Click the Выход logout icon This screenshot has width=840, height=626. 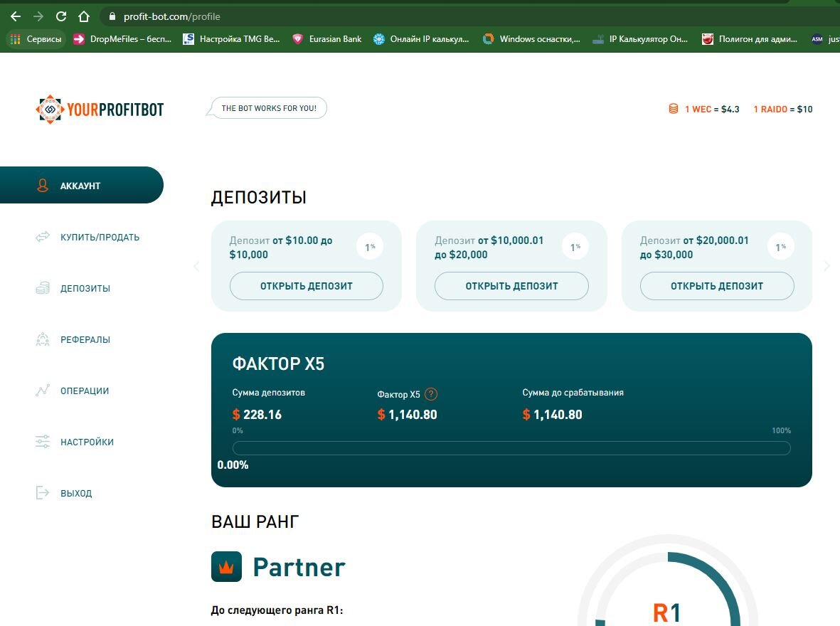pyautogui.click(x=43, y=493)
